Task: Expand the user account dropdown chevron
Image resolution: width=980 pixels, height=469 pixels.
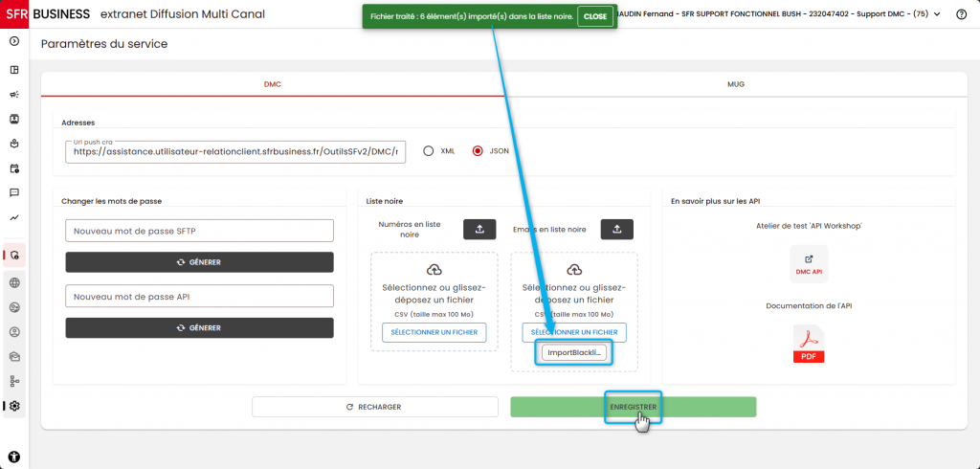Action: pos(937,14)
